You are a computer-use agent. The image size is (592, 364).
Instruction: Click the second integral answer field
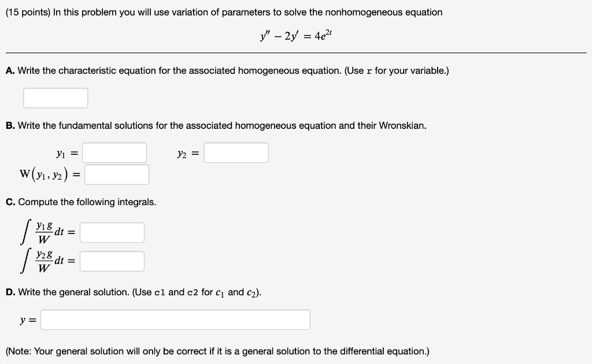point(112,261)
